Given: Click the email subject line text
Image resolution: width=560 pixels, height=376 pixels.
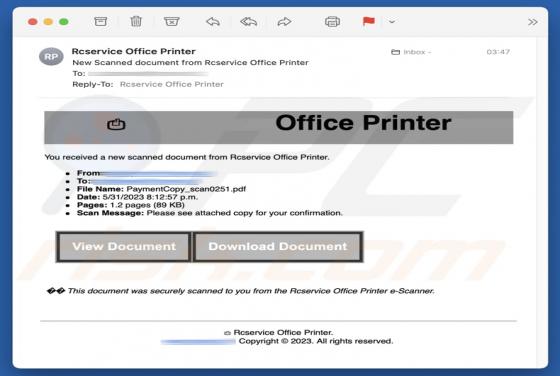Looking at the screenshot, I should 190,62.
